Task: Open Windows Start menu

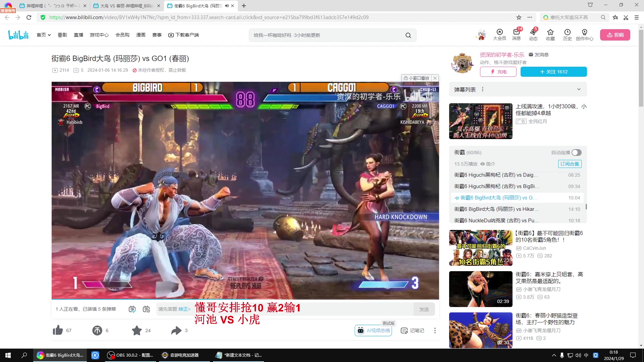Action: 8,355
